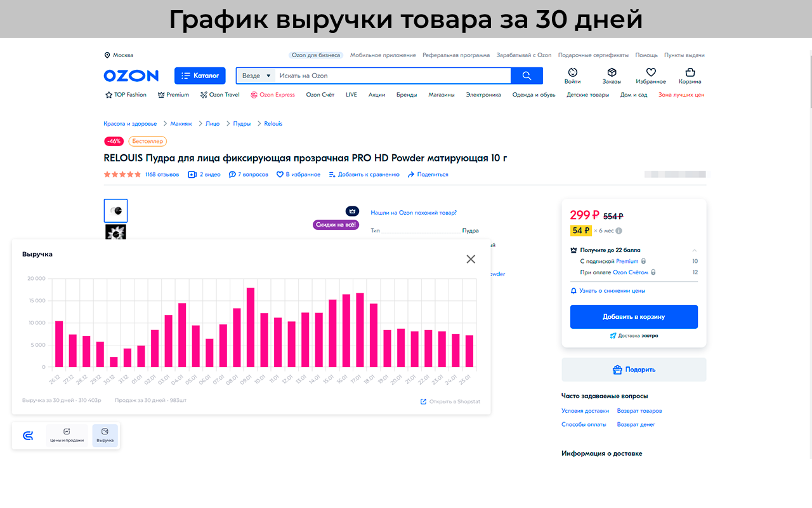Select Электроника menu item

tap(483, 95)
